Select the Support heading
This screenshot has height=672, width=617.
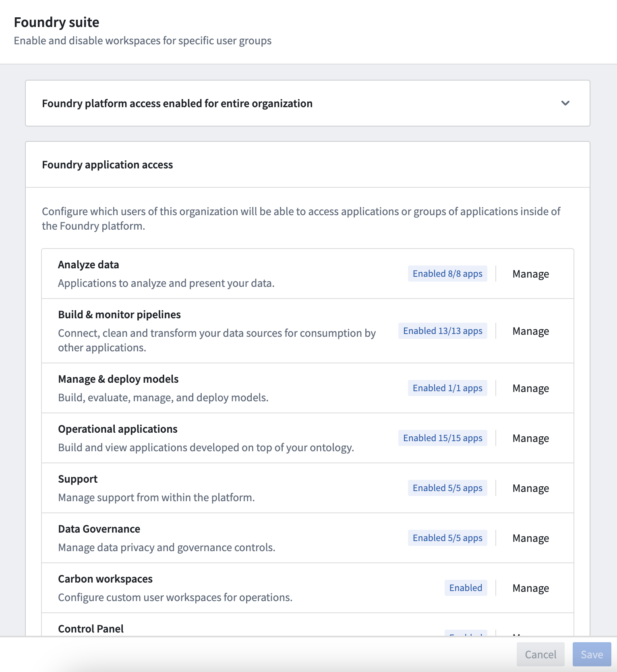78,479
